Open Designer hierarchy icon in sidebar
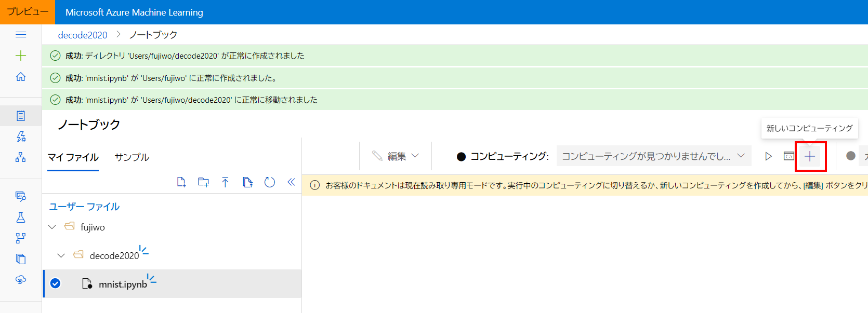The image size is (868, 313). [x=21, y=157]
